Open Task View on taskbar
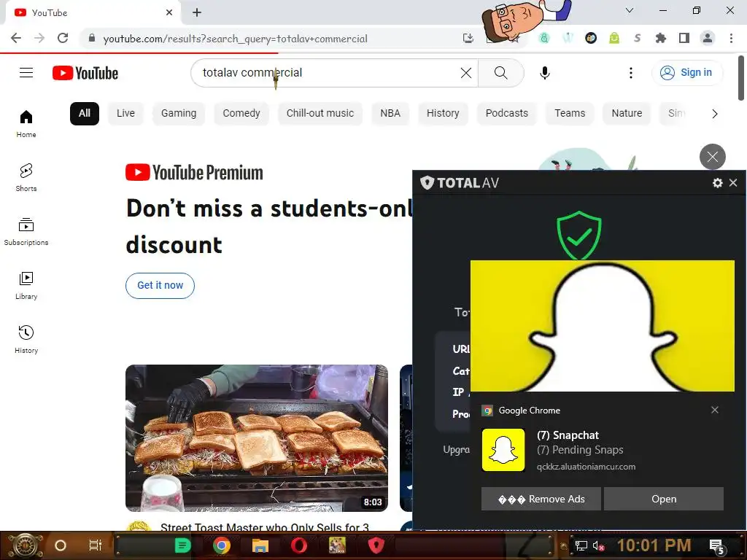Screen dimensions: 747x560 (96, 545)
